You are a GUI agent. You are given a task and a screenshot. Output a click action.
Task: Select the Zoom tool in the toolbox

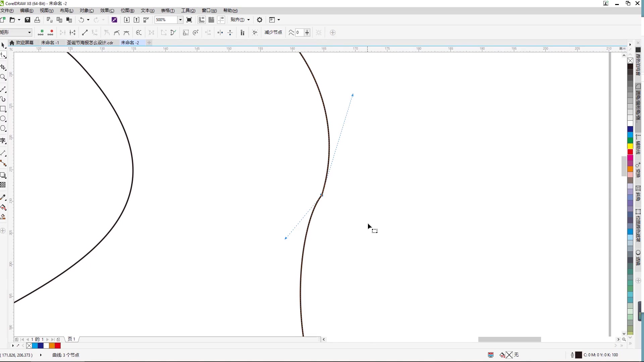click(3, 77)
